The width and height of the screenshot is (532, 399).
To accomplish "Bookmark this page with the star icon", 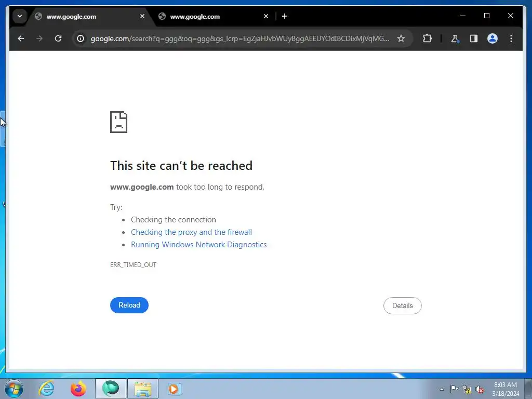I will 401,38.
